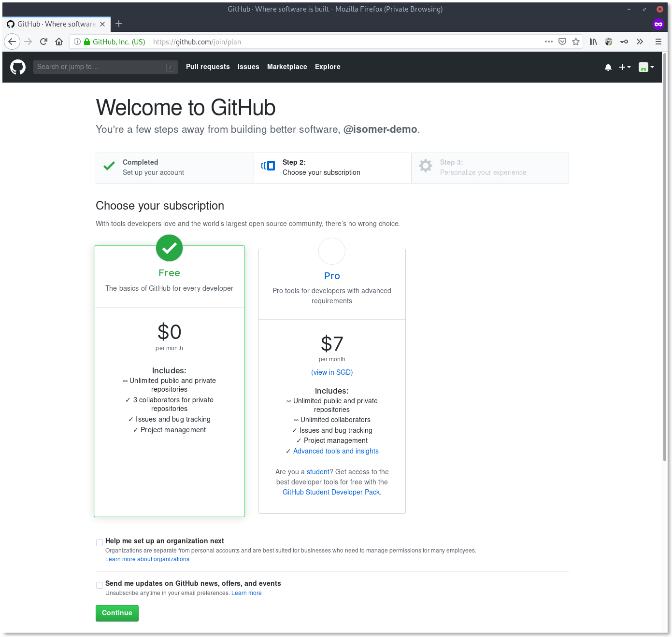Viewport: 672px width, 637px height.
Task: Click the Free plan title
Action: click(x=169, y=273)
